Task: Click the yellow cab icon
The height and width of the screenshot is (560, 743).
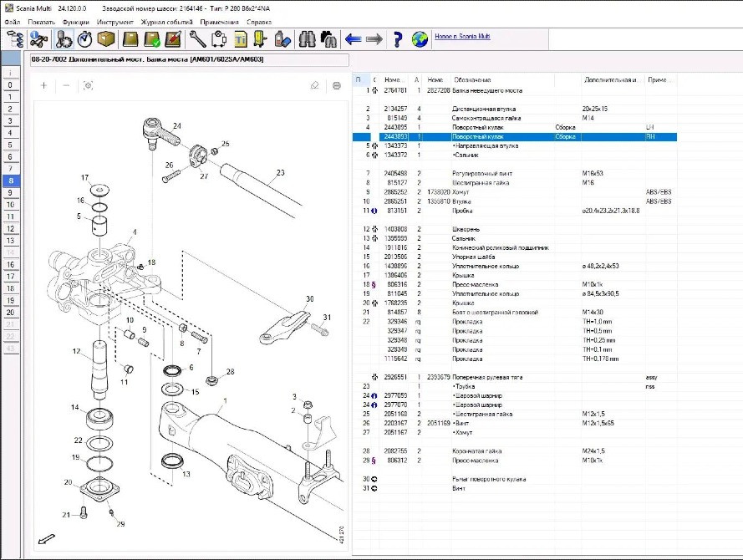Action: [260, 38]
